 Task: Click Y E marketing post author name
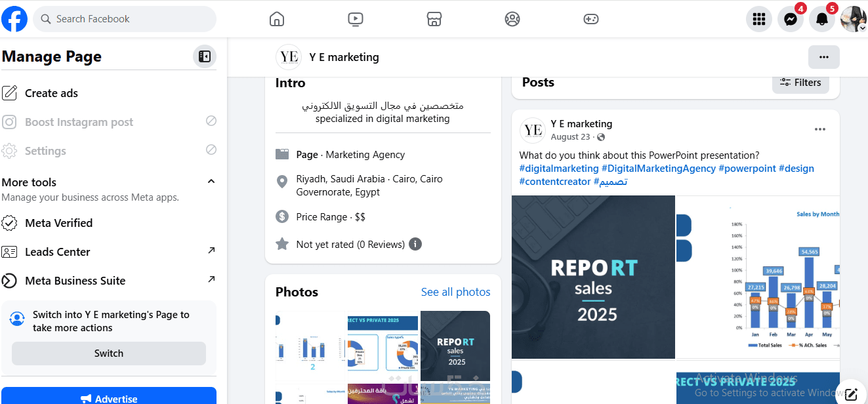point(581,123)
